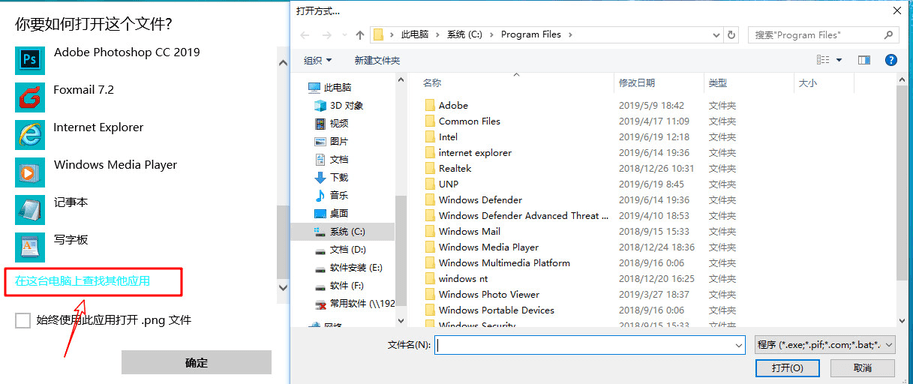Choose the Foxmail 7.2 app icon
This screenshot has width=913, height=384.
[30, 97]
